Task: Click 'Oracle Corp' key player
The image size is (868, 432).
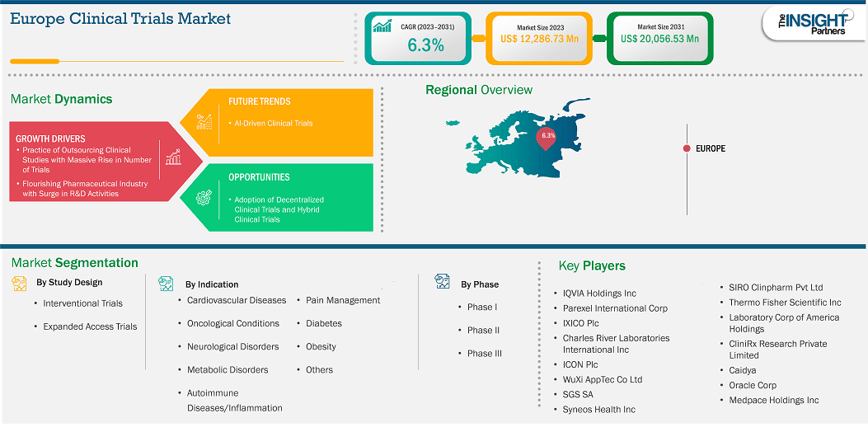Action: point(753,386)
